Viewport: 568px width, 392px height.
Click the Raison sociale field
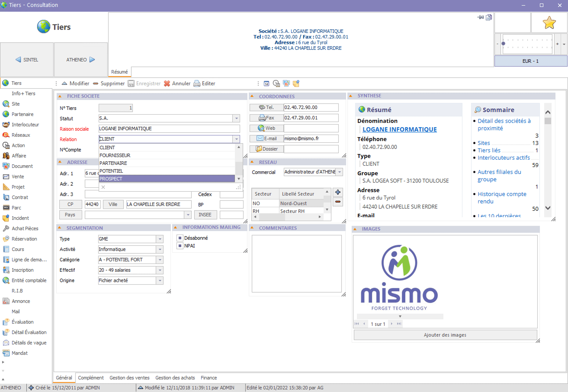(169, 129)
